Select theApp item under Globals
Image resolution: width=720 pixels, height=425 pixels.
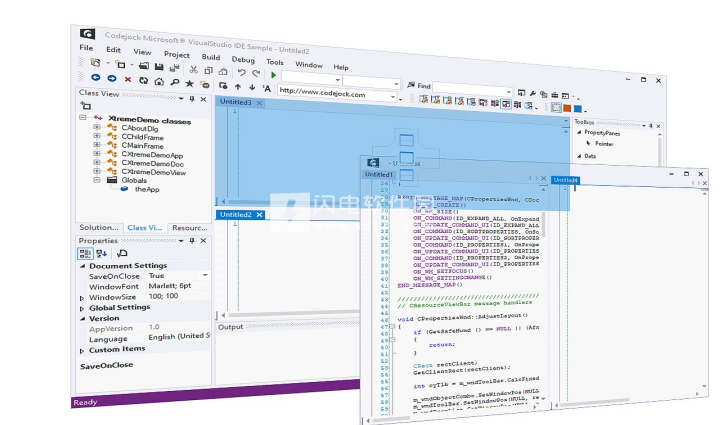(x=147, y=189)
